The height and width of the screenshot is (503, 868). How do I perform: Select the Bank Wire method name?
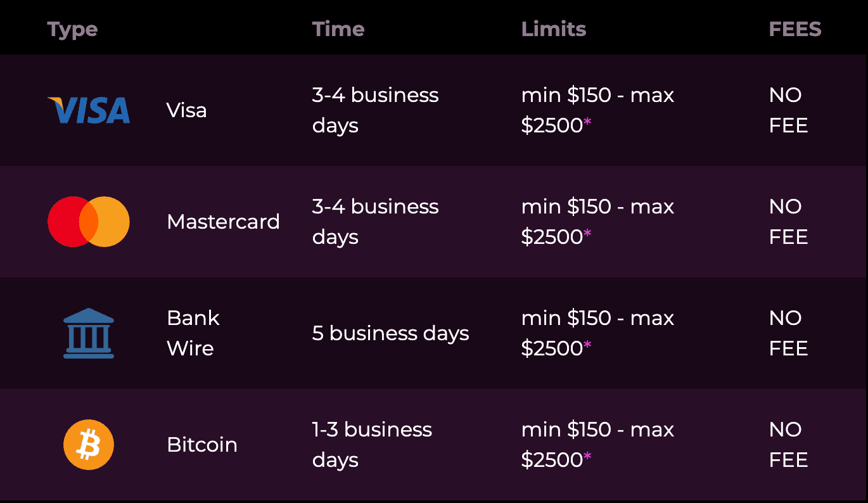193,333
